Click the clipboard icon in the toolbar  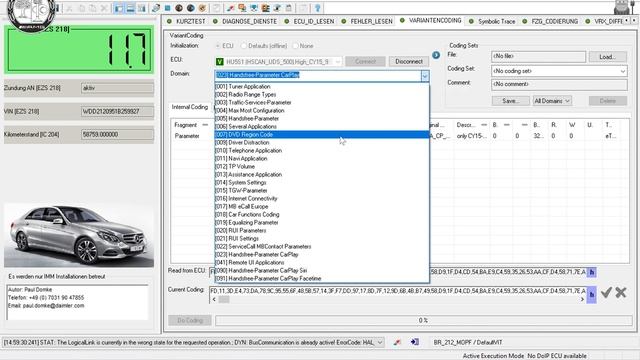coord(289,8)
